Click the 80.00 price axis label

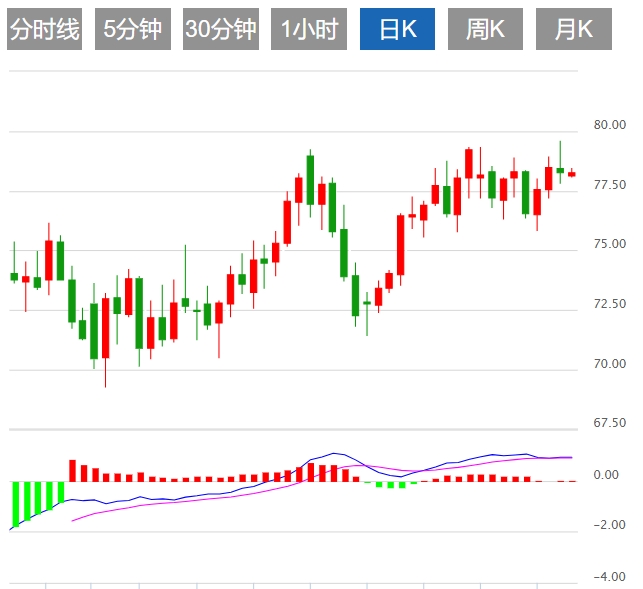pyautogui.click(x=610, y=125)
